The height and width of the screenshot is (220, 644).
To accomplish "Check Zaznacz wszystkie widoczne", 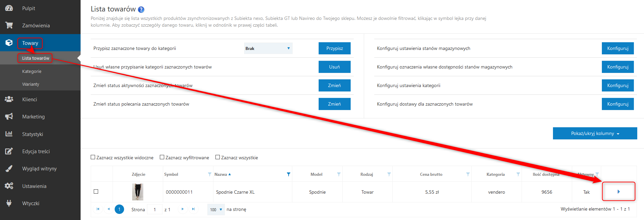I will (93, 157).
